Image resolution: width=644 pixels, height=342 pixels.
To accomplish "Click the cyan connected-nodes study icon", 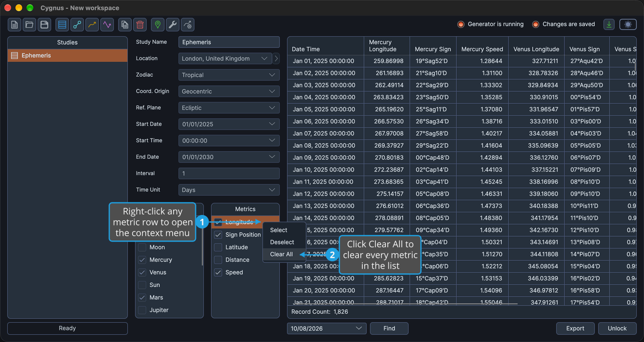I will tap(77, 25).
